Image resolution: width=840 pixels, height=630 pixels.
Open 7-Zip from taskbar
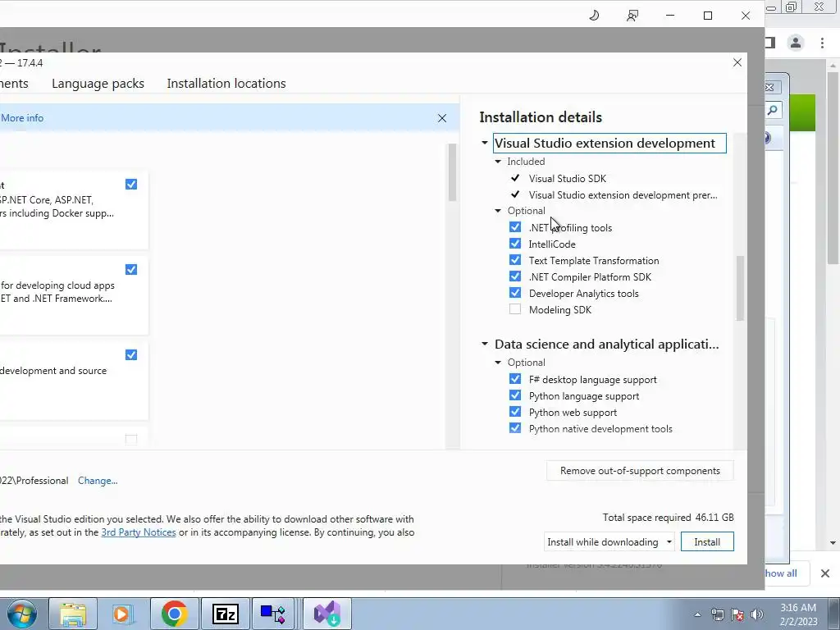click(x=225, y=614)
